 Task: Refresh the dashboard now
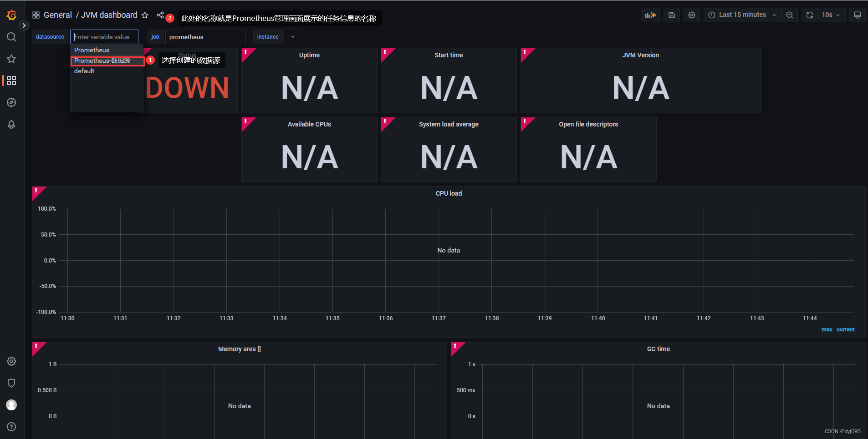tap(810, 15)
